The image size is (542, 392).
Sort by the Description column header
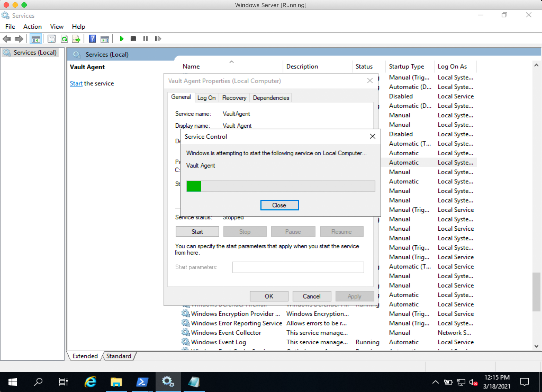(317, 66)
